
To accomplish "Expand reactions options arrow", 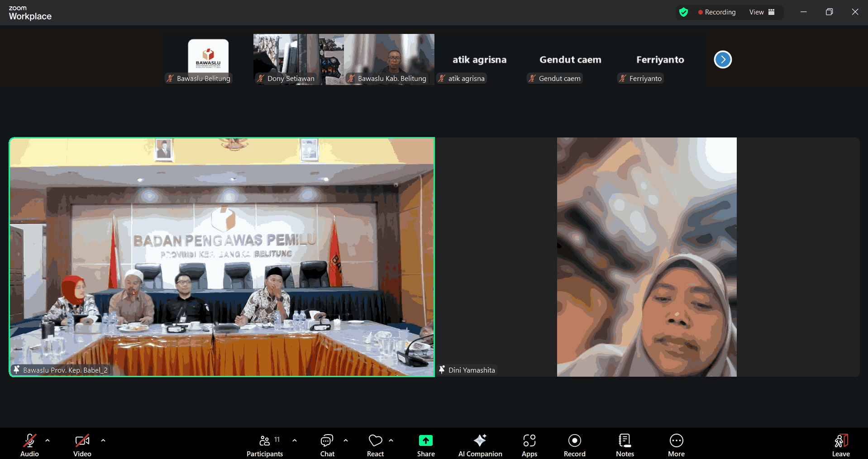I will tap(391, 440).
